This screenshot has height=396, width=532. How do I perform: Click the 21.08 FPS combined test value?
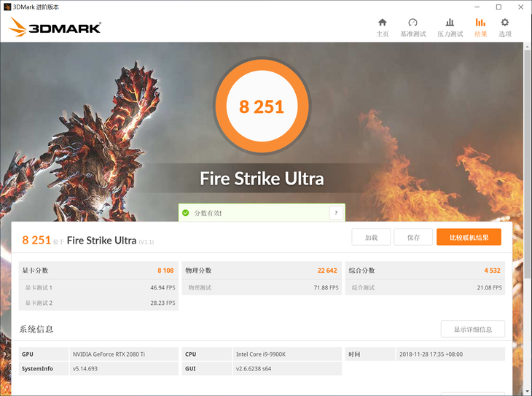[x=489, y=287]
